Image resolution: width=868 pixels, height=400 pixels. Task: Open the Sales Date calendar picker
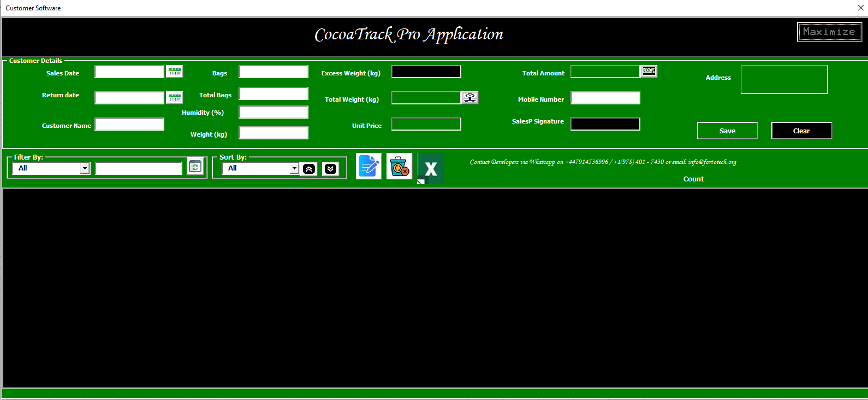coord(174,72)
